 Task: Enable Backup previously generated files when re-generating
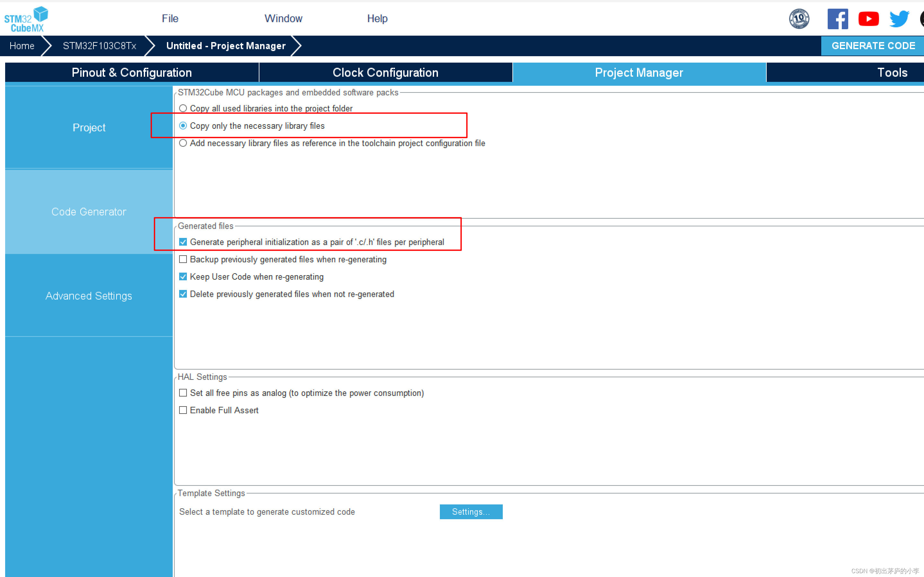[x=183, y=259]
